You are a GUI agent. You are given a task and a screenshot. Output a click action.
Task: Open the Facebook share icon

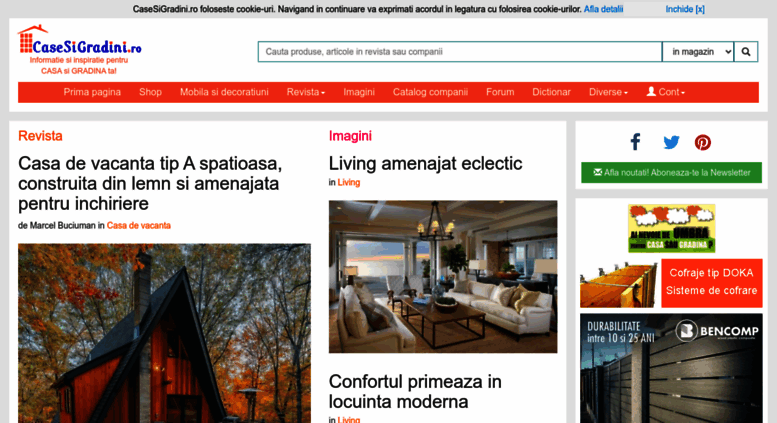click(635, 142)
